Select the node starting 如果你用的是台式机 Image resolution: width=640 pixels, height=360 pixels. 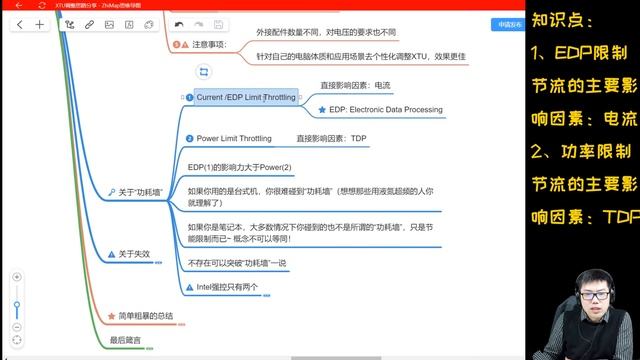pos(310,197)
